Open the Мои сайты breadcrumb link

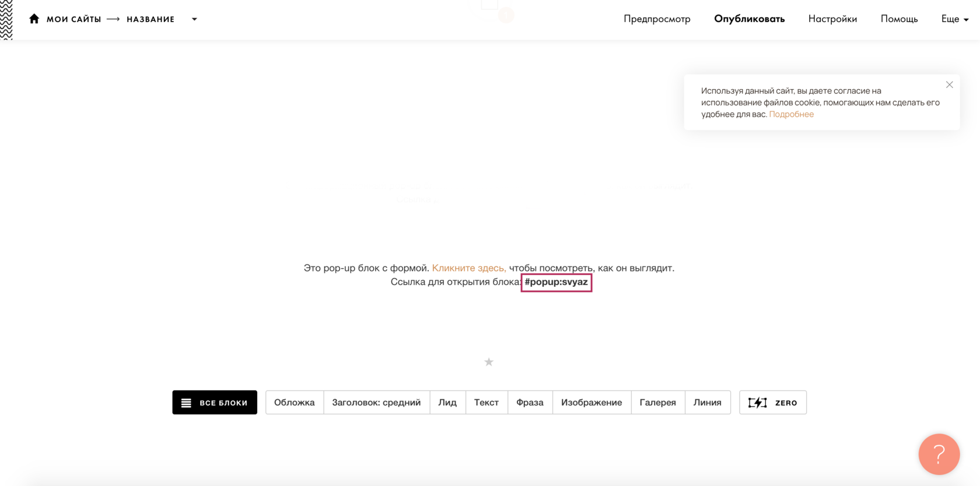73,19
